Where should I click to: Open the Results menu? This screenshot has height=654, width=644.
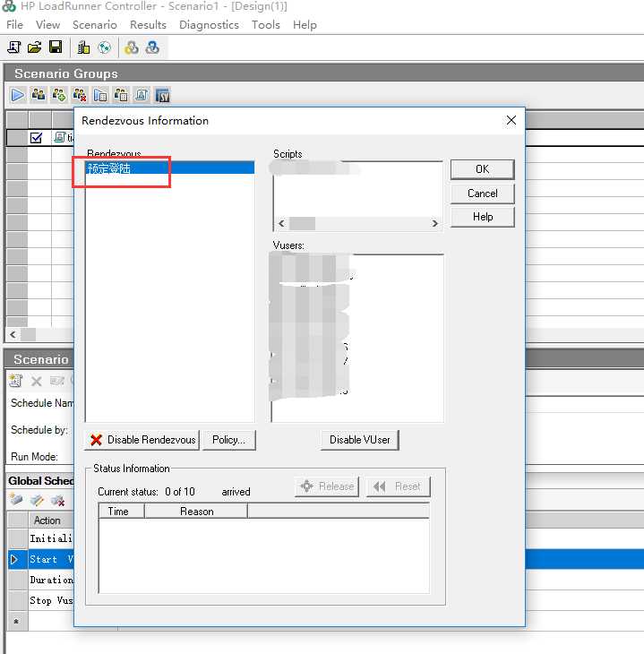coord(148,25)
